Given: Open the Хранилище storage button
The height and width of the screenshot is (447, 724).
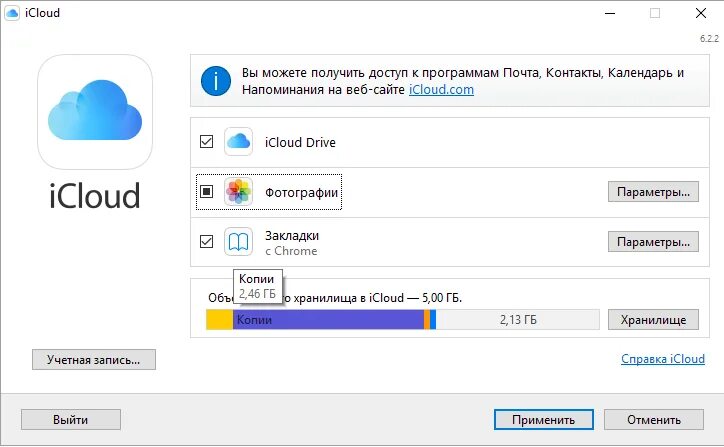Looking at the screenshot, I should point(653,320).
